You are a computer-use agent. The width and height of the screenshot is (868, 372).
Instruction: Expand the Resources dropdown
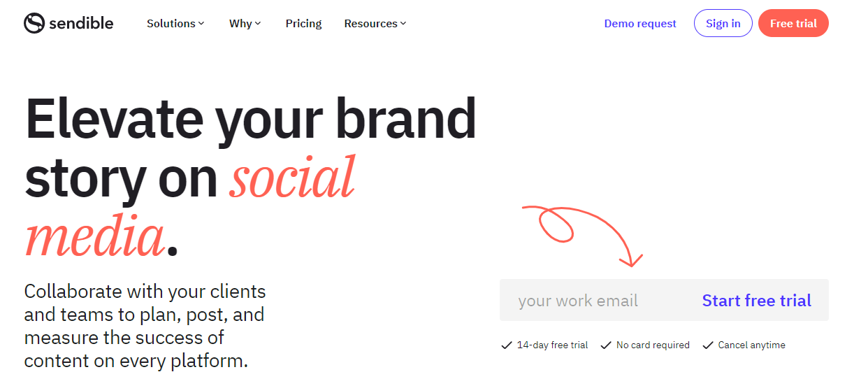[375, 23]
